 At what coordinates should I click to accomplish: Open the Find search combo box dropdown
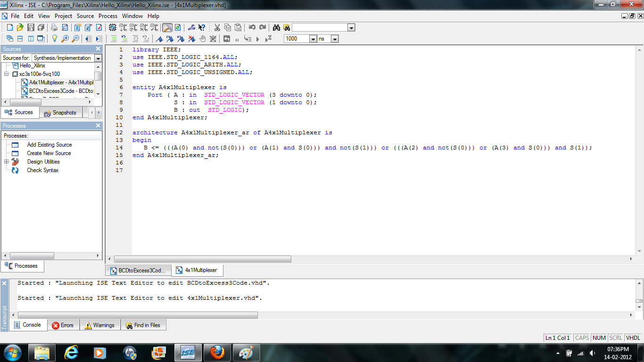(x=351, y=28)
